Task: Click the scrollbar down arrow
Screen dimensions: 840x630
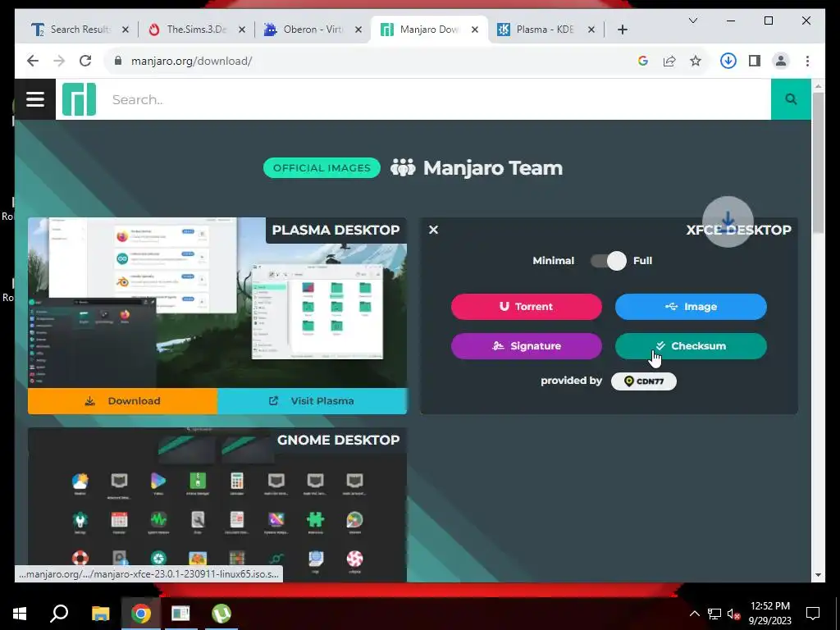Action: click(818, 575)
